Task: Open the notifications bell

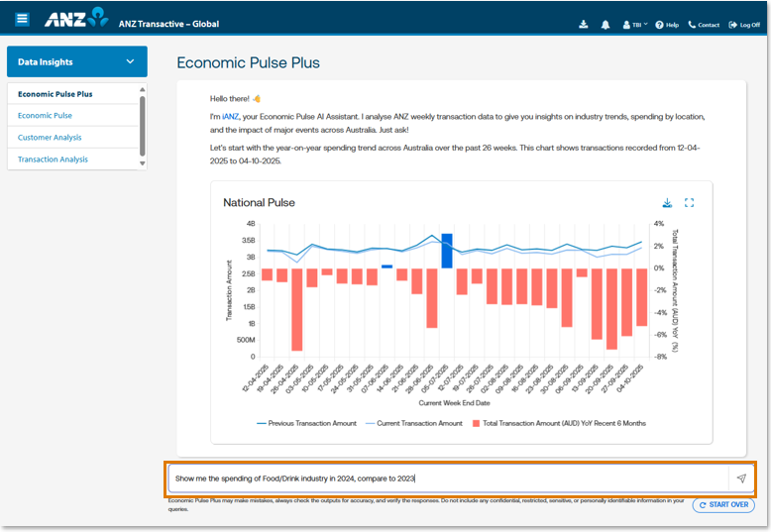Action: pyautogui.click(x=606, y=24)
